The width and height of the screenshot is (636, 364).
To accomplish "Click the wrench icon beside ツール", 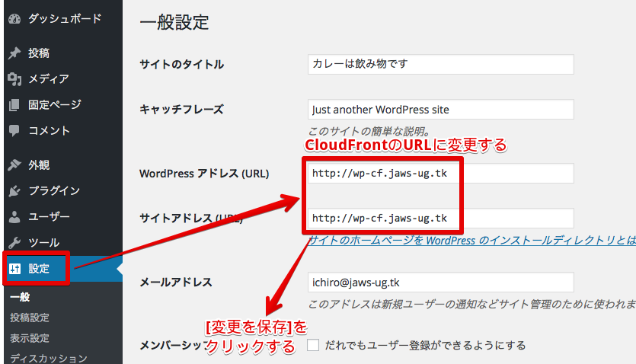I will tap(14, 242).
